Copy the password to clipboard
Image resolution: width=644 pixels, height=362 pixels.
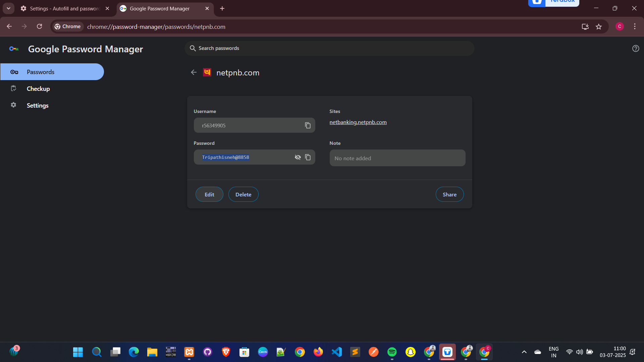coord(308,157)
